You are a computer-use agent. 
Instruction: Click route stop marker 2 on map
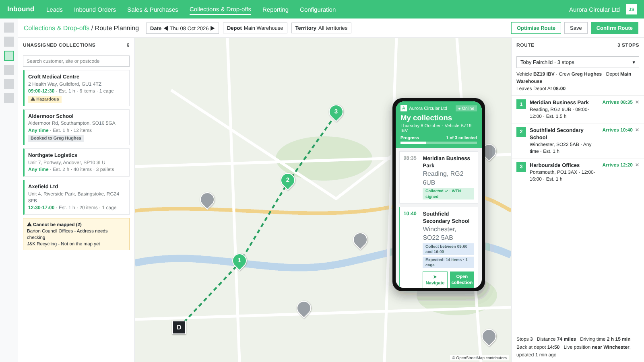click(x=288, y=181)
